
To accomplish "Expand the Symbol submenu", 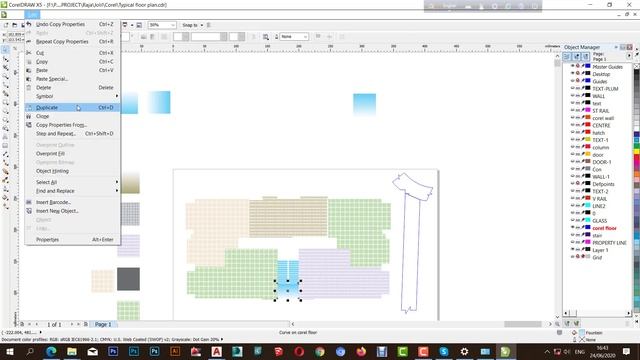I will (x=72, y=96).
